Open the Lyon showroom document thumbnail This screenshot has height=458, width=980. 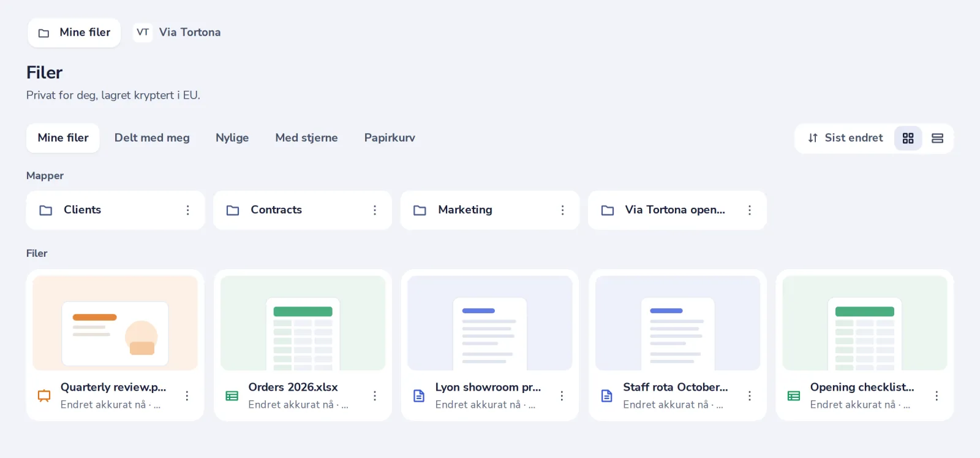click(490, 323)
